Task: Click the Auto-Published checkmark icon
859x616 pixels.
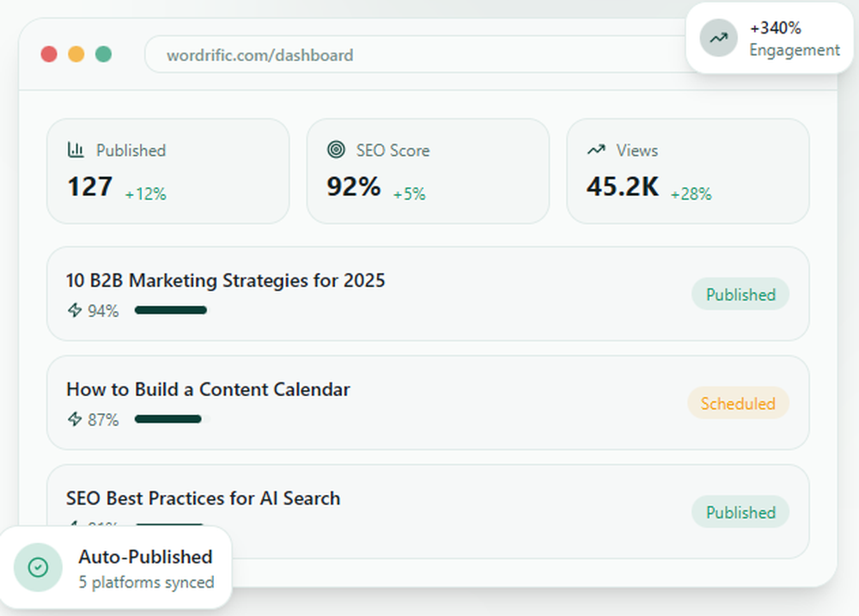Action: (x=36, y=568)
